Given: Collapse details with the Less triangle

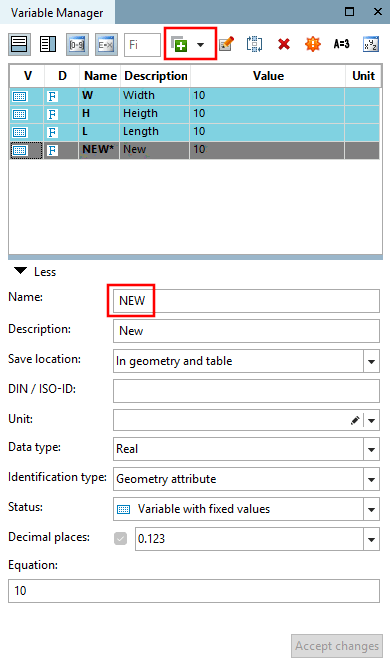Looking at the screenshot, I should 20,271.
